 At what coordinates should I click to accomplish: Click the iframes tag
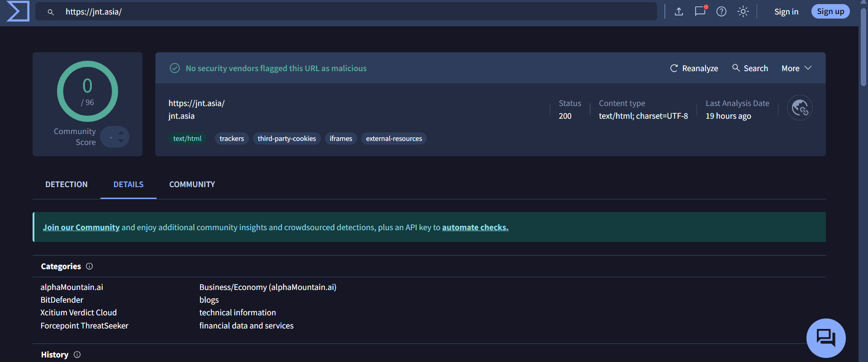[341, 139]
